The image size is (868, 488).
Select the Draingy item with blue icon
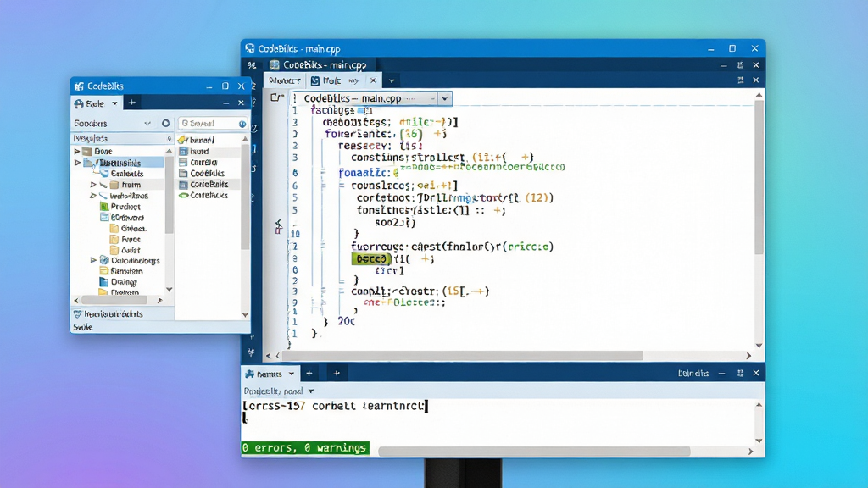point(119,281)
